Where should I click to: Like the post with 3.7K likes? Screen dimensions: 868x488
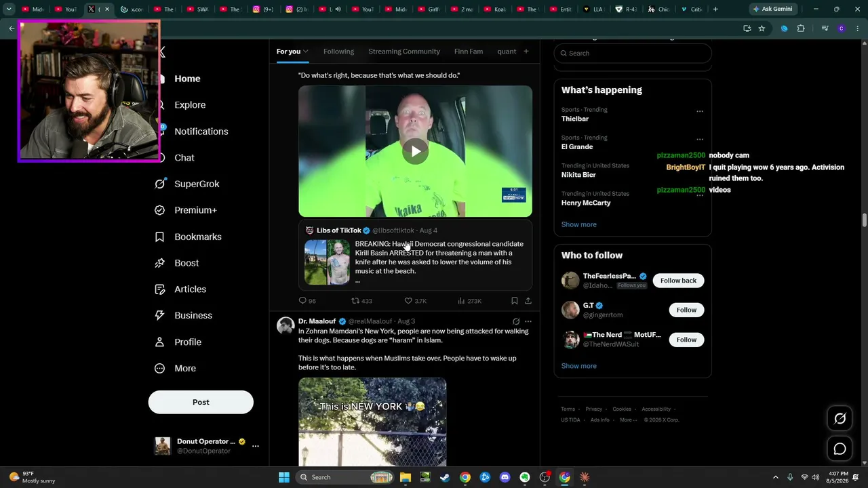[408, 301]
